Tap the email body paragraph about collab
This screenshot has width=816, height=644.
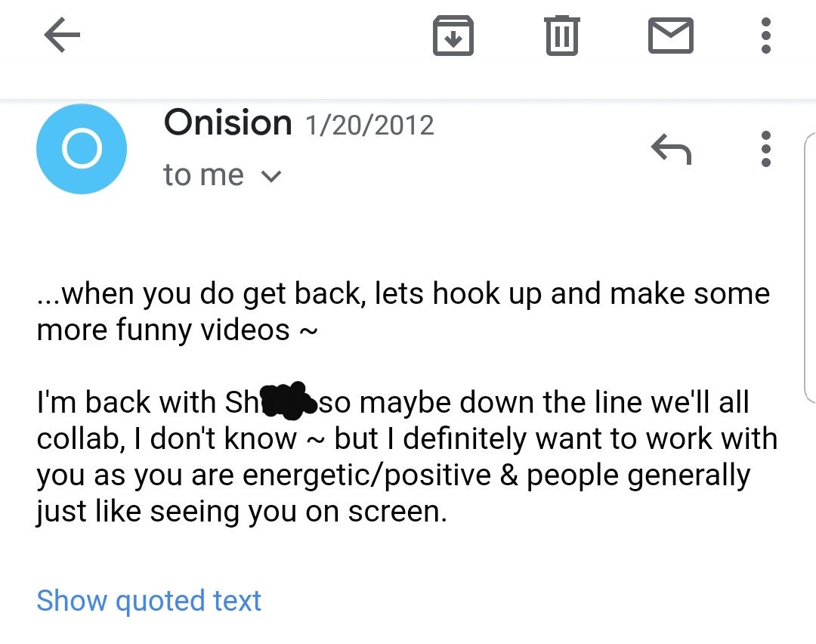tap(407, 456)
